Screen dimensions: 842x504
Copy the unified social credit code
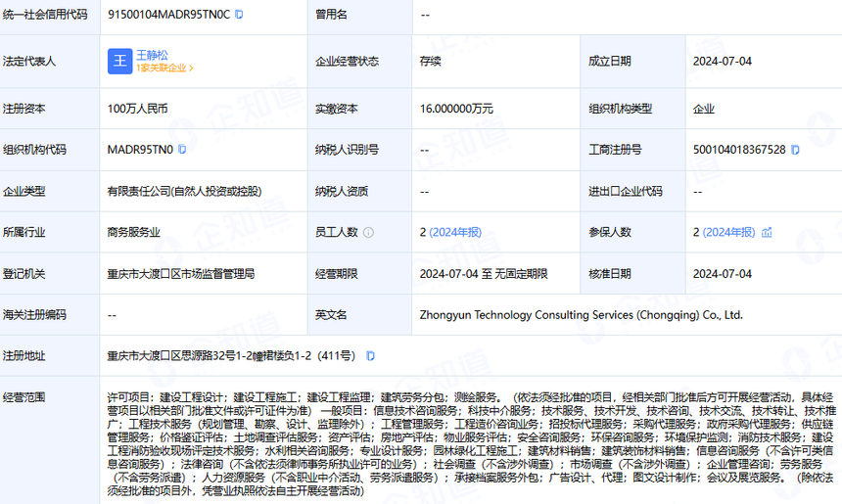pos(239,15)
